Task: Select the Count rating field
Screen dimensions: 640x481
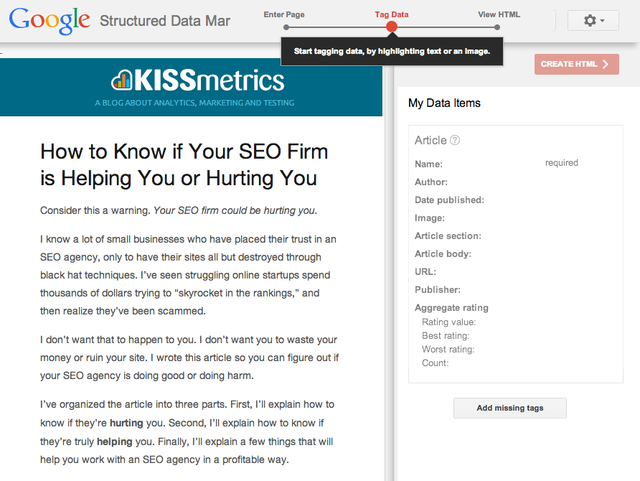Action: click(435, 363)
